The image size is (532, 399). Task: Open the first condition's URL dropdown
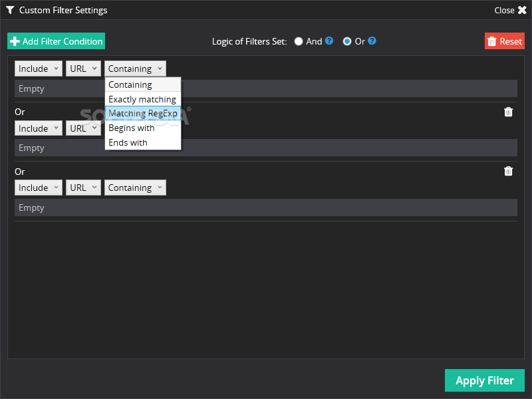(84, 68)
